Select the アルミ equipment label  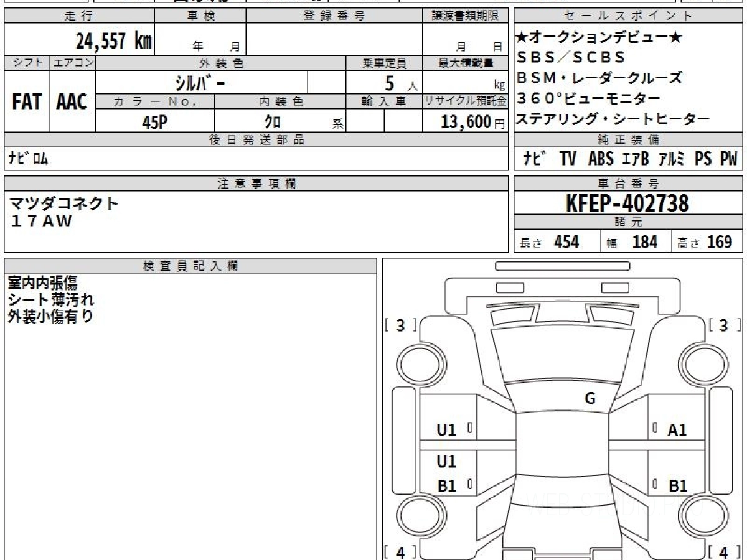coord(672,159)
